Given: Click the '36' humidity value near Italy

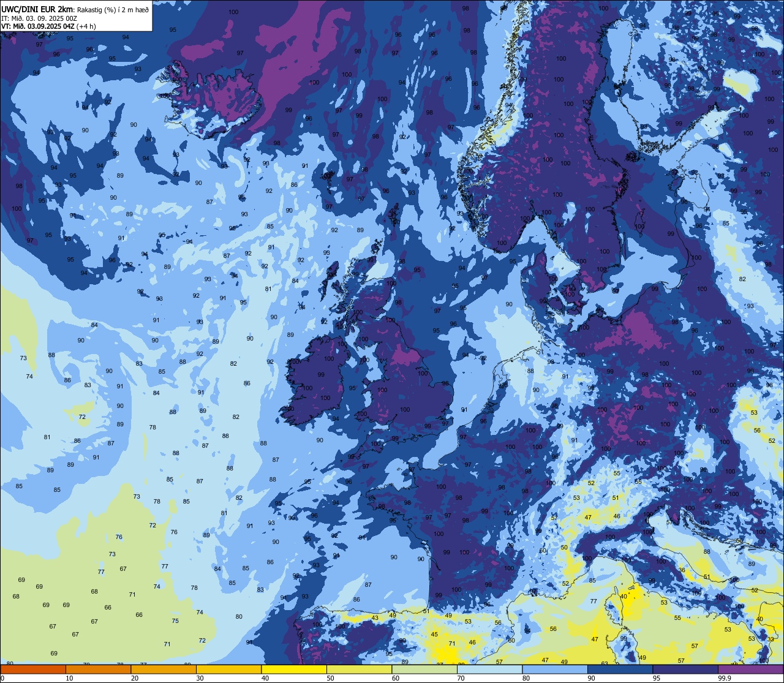Looking at the screenshot, I should point(682,570).
